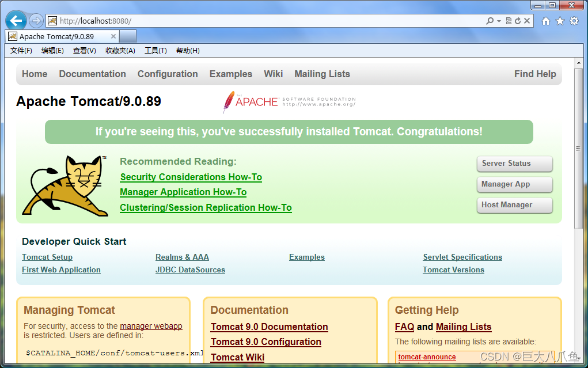
Task: Open the 收藏夹(A) menu
Action: 120,51
